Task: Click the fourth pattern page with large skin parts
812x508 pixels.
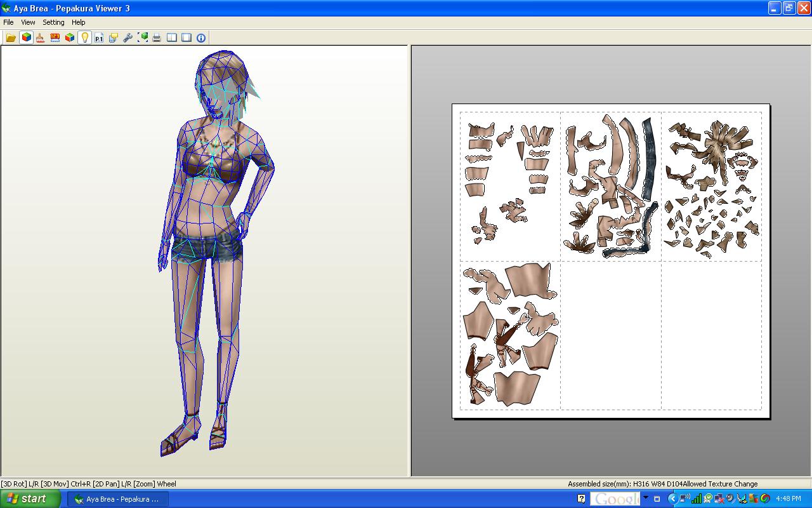Action: click(x=510, y=335)
